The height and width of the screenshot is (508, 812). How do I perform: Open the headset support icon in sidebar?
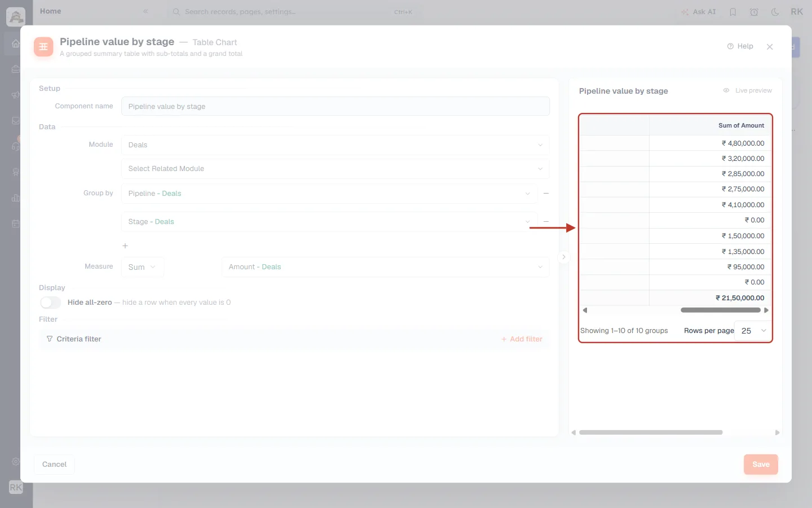tap(16, 146)
